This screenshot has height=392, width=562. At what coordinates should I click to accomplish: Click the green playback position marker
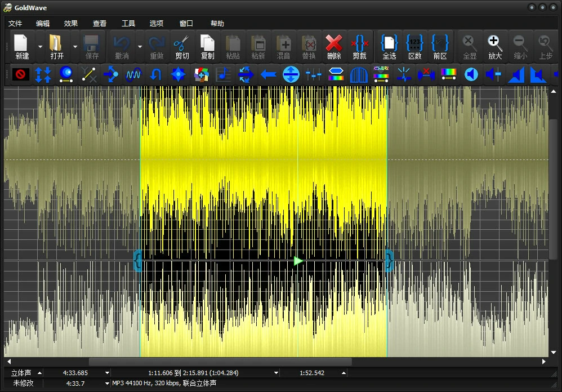coord(298,261)
